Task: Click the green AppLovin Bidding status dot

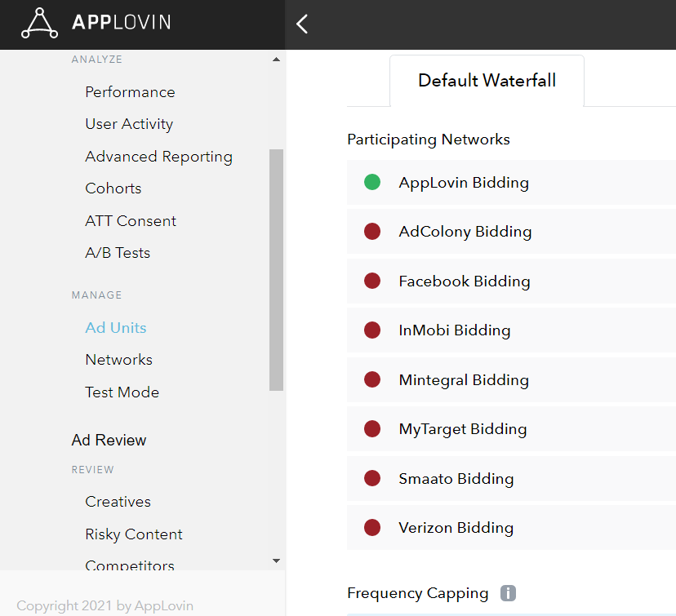Action: pos(372,182)
